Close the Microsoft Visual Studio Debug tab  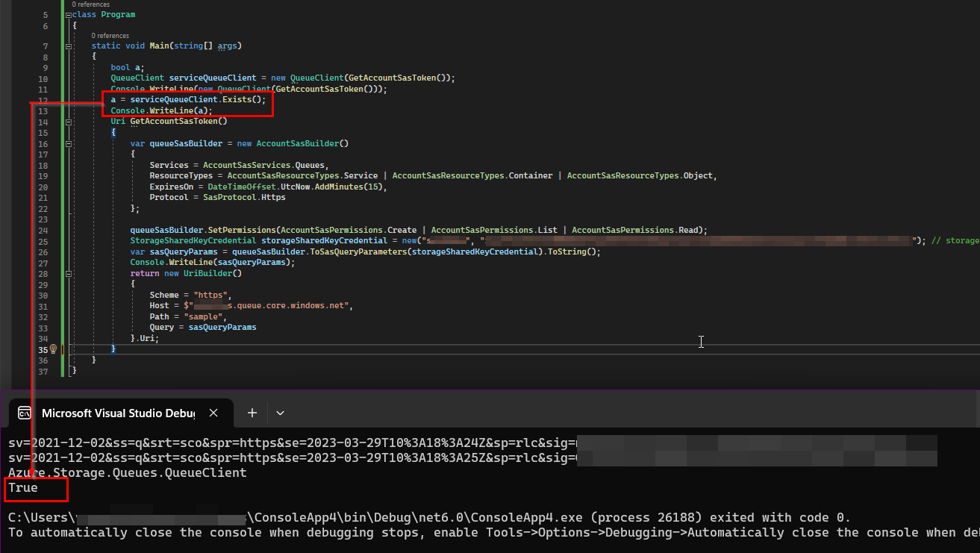213,413
